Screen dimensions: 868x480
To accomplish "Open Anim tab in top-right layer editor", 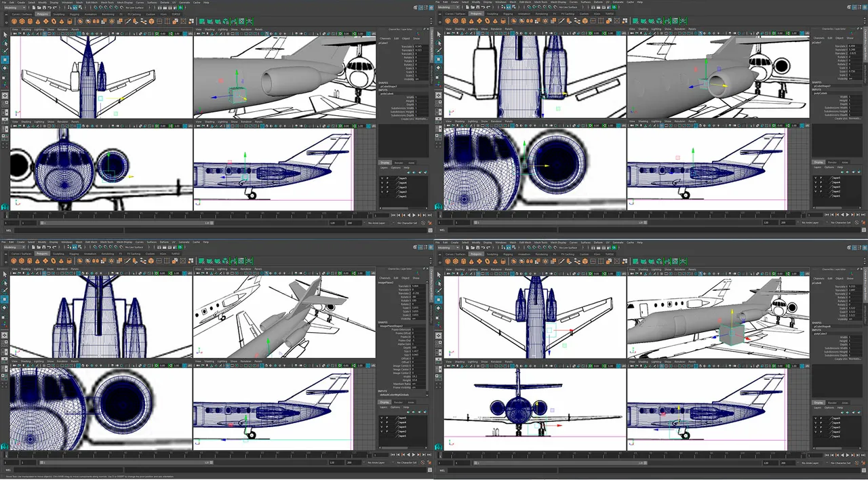I will [x=845, y=163].
